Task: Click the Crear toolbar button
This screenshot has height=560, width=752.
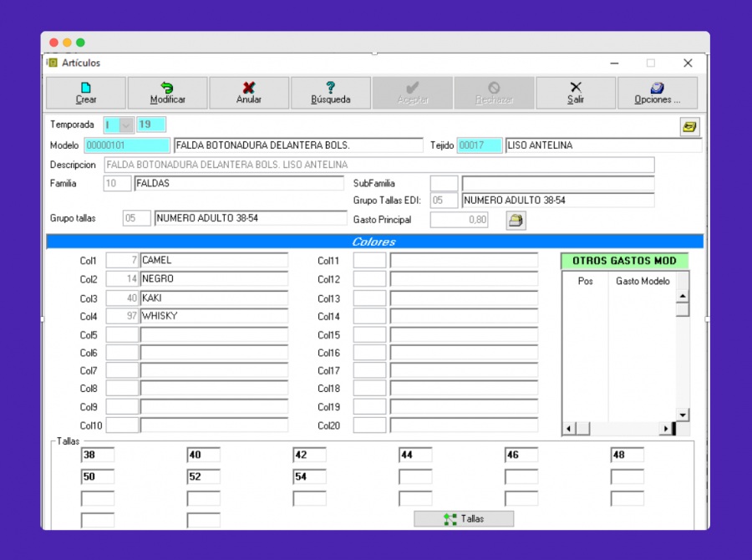Action: coord(86,93)
